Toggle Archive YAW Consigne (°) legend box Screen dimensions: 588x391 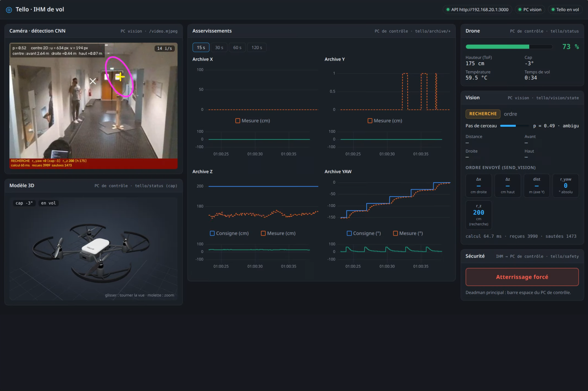point(349,233)
